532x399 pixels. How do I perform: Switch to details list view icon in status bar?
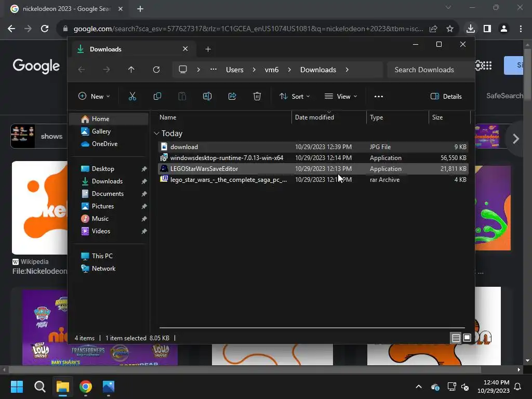click(456, 338)
